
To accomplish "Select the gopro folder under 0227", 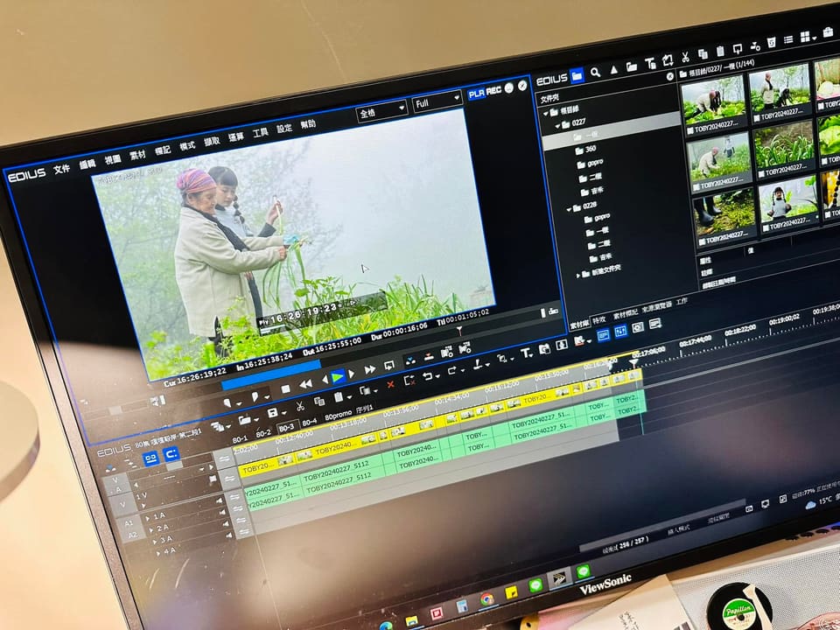I will tap(591, 163).
